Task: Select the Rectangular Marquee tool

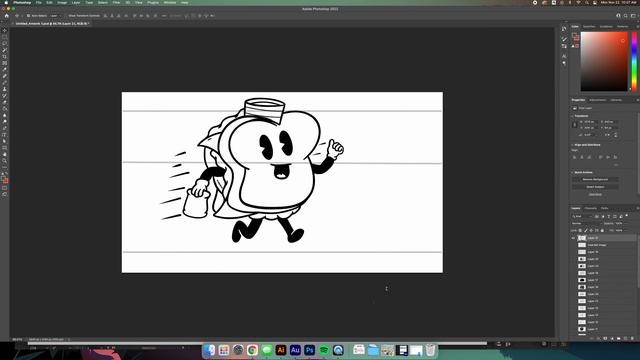Action: click(x=4, y=37)
